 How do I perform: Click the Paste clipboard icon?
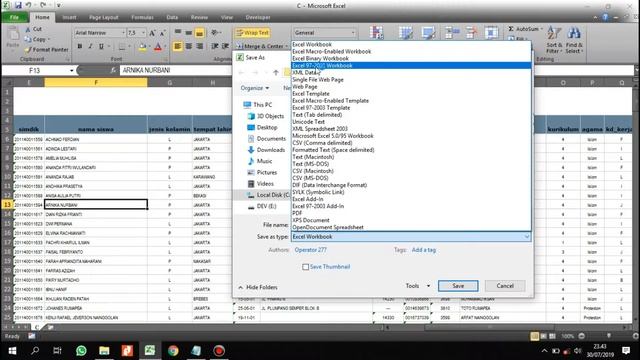13,34
